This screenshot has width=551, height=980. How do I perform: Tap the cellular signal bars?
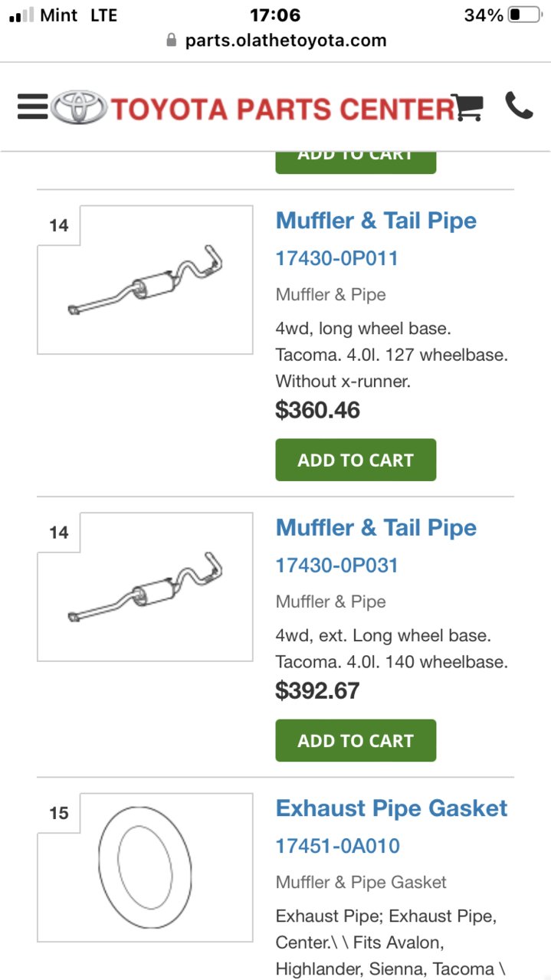click(21, 15)
